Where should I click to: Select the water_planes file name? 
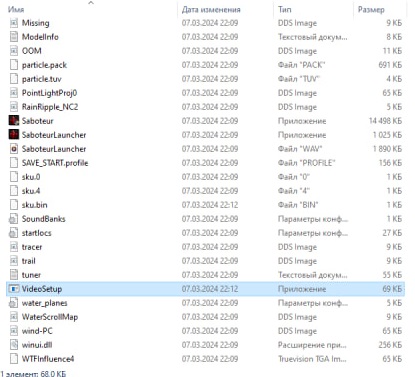pos(45,303)
